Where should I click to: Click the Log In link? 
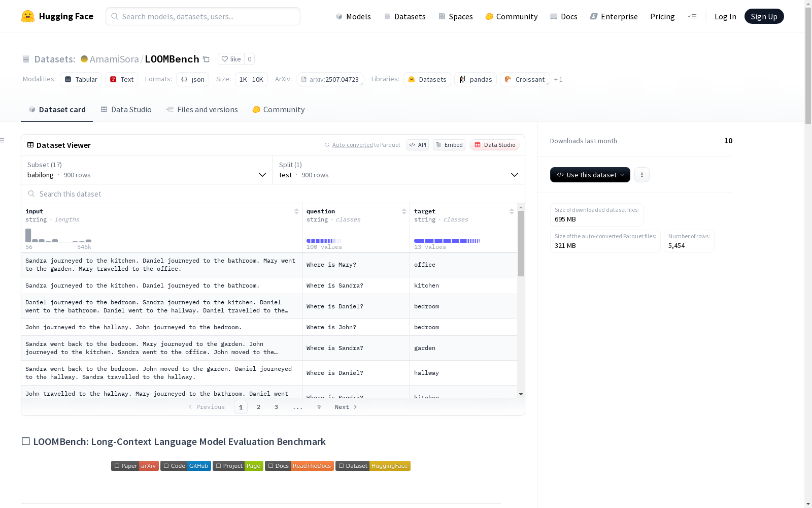coord(725,16)
